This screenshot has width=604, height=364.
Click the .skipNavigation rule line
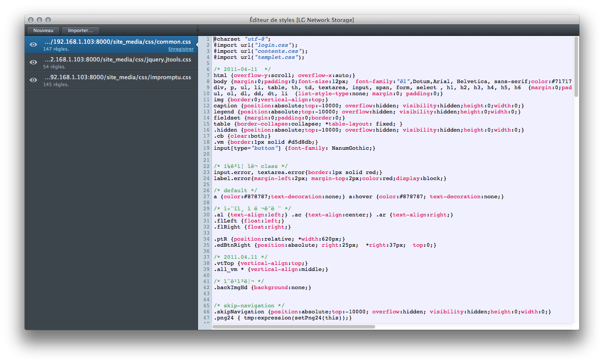click(383, 312)
